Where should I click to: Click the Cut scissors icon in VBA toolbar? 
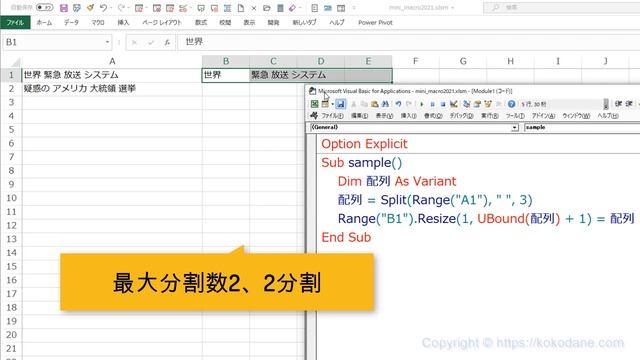tap(354, 104)
